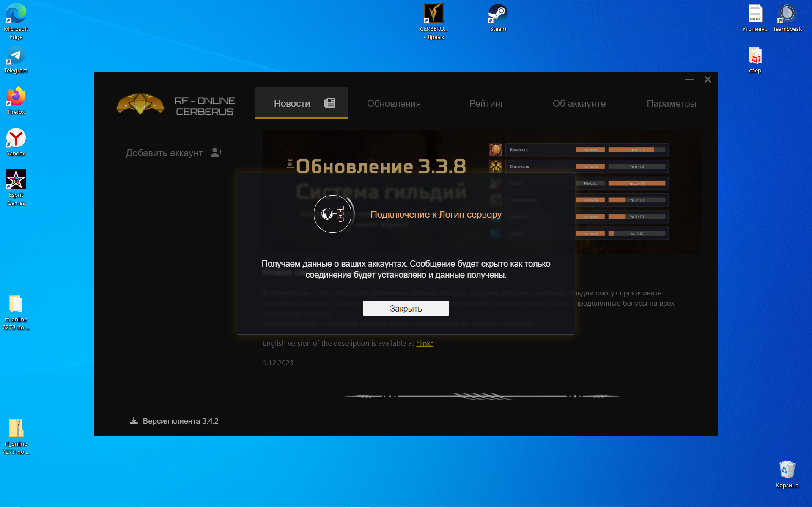This screenshot has width=812, height=508.
Task: Click Версия клиента 3.4.2 label
Action: pyautogui.click(x=181, y=421)
